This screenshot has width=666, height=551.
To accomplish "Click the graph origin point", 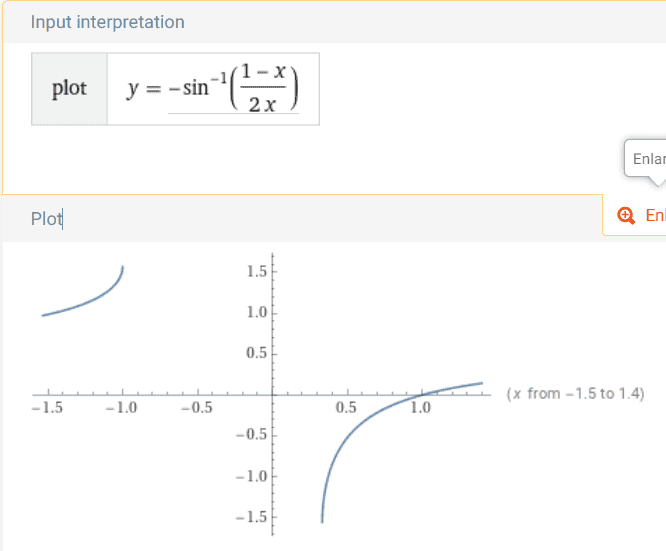I will 273,395.
